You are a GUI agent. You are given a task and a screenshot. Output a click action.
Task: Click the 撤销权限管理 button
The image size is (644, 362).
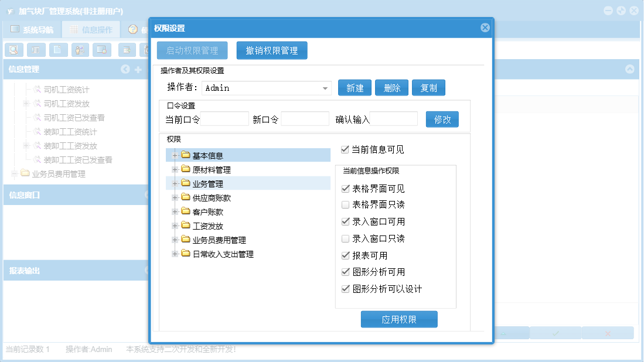272,50
